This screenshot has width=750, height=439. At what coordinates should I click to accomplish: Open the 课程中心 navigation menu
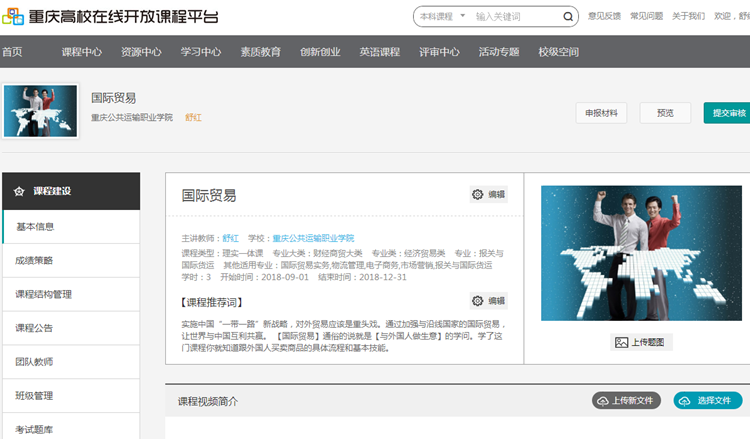(x=81, y=52)
